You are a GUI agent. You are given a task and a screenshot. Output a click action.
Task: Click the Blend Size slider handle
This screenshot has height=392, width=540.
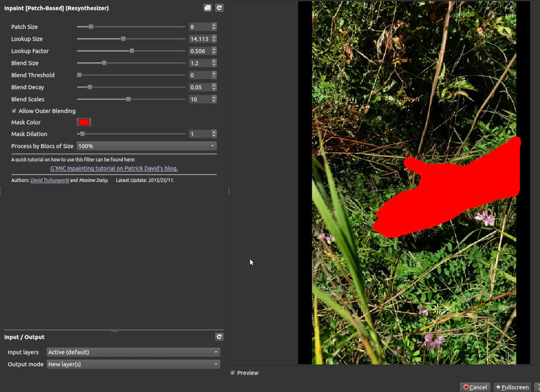104,63
